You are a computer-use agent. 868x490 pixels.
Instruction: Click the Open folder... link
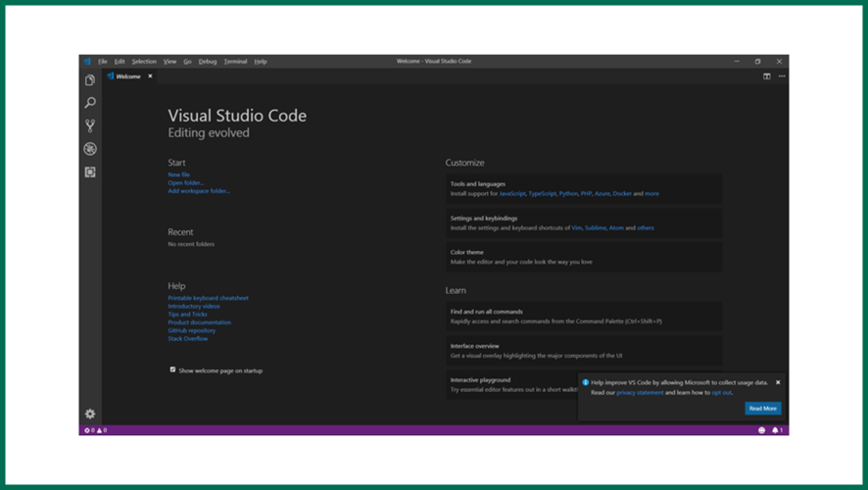click(x=186, y=182)
